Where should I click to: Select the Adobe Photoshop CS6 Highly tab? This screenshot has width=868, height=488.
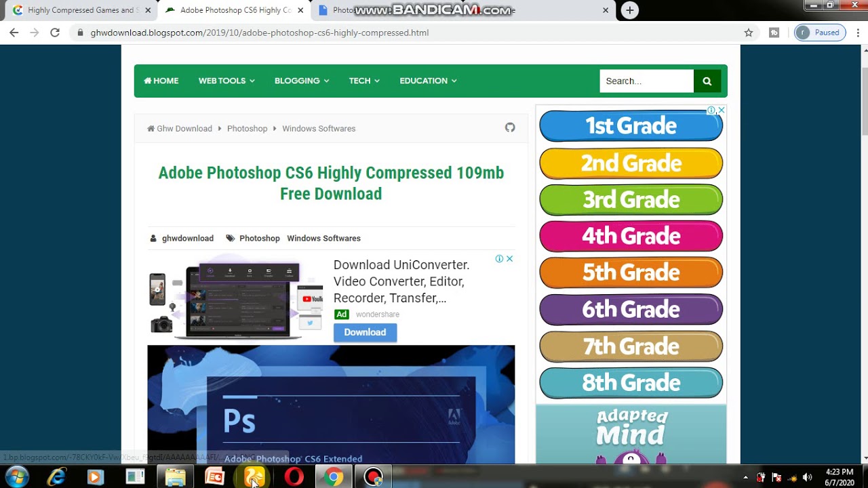point(235,10)
